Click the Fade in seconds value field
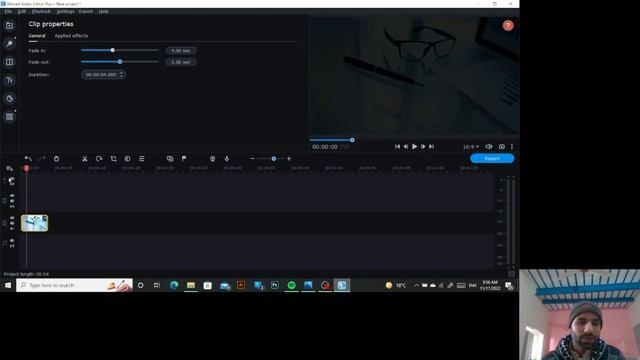This screenshot has width=640, height=360. 181,51
